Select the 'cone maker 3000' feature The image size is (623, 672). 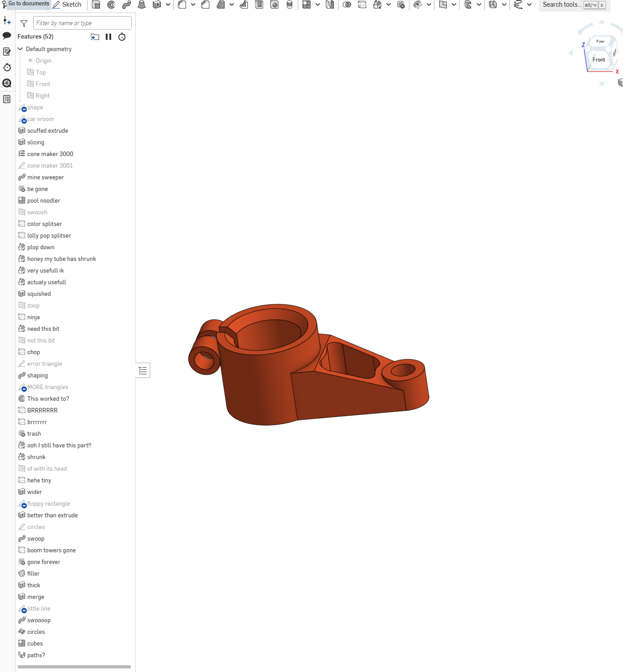[x=50, y=154]
